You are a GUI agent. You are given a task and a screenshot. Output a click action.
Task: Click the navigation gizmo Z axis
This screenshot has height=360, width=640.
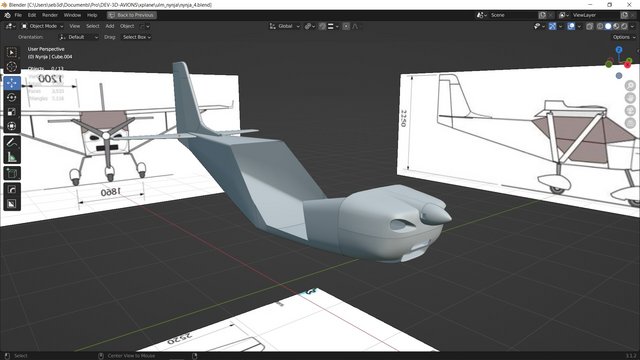pos(619,49)
